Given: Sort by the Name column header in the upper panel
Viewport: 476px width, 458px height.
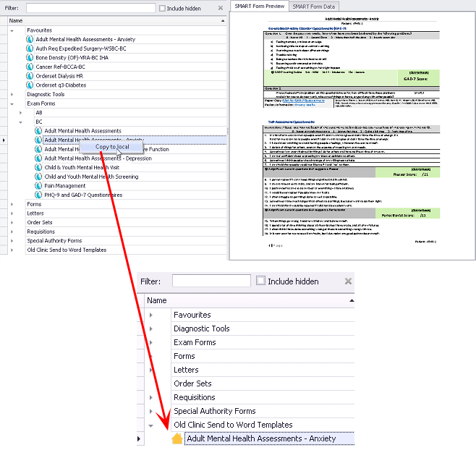Looking at the screenshot, I should pyautogui.click(x=117, y=21).
